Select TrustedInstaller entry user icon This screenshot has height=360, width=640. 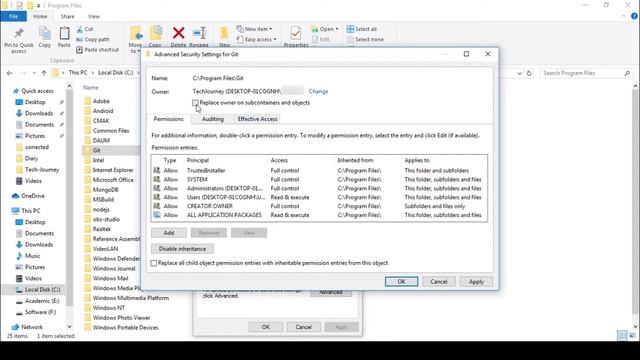pyautogui.click(x=157, y=170)
